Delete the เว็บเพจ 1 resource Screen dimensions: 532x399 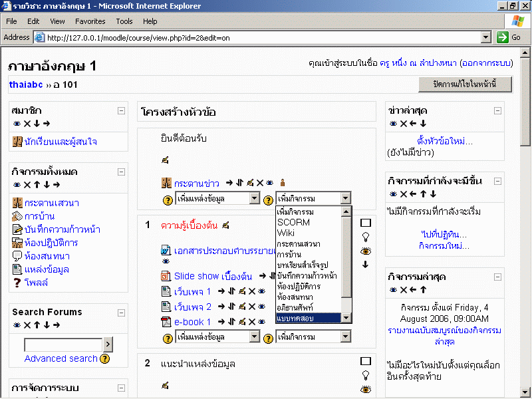tap(252, 291)
